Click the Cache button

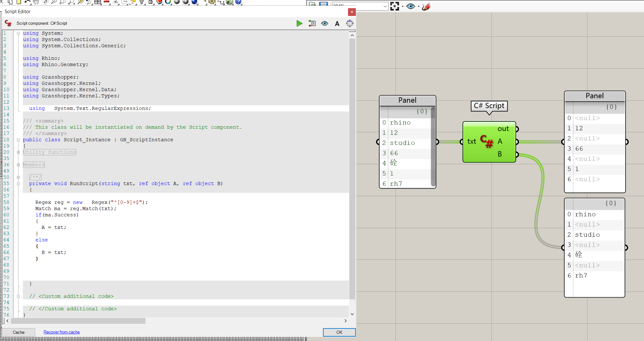click(18, 332)
